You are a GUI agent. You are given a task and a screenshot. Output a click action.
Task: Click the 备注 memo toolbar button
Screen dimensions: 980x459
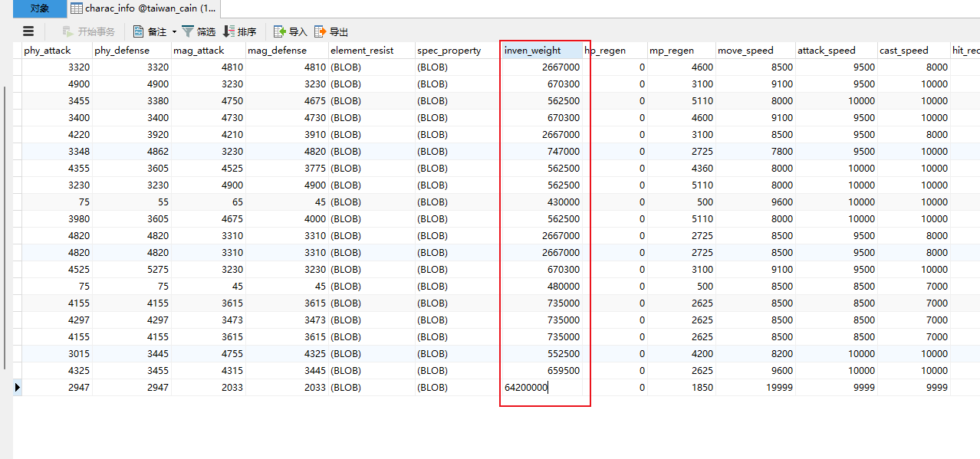click(150, 31)
